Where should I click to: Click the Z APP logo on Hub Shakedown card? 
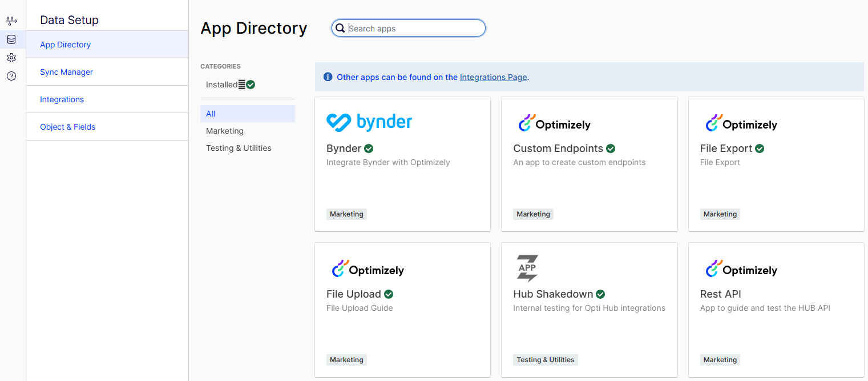[x=527, y=268]
